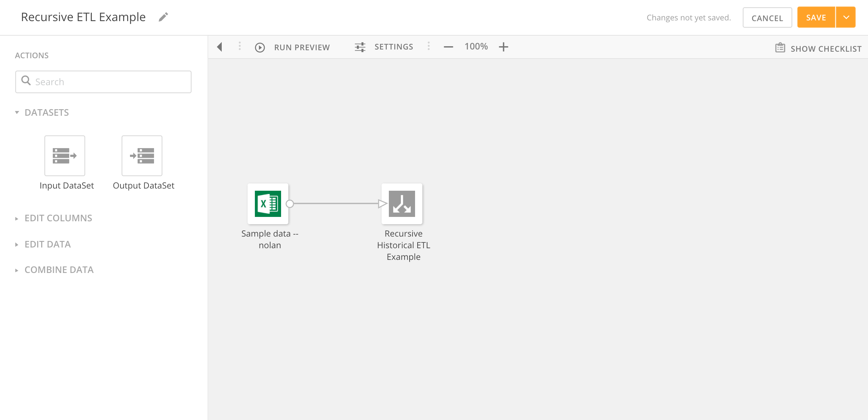Toggle the search field's magnifier

26,81
